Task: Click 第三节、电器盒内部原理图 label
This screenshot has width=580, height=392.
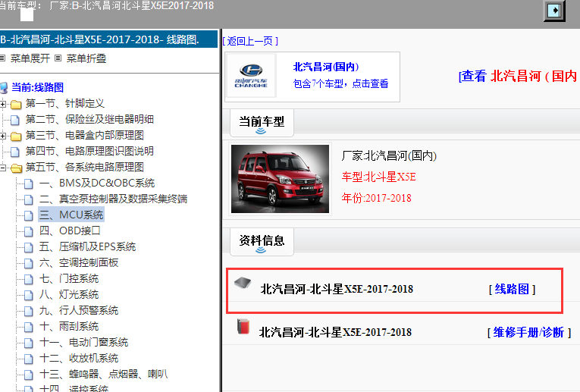Action: pyautogui.click(x=84, y=136)
